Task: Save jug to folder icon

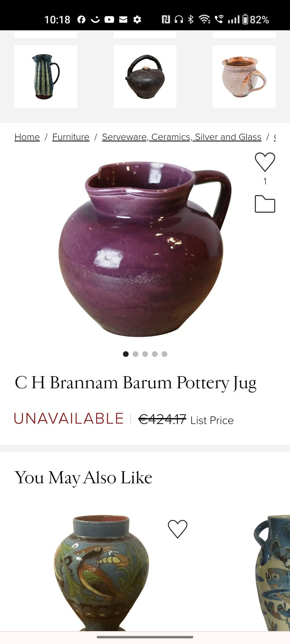Action: 265,204
